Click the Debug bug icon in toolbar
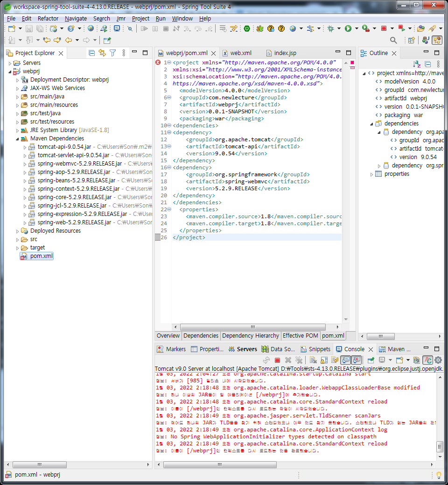The height and width of the screenshot is (485, 448). coord(331,29)
